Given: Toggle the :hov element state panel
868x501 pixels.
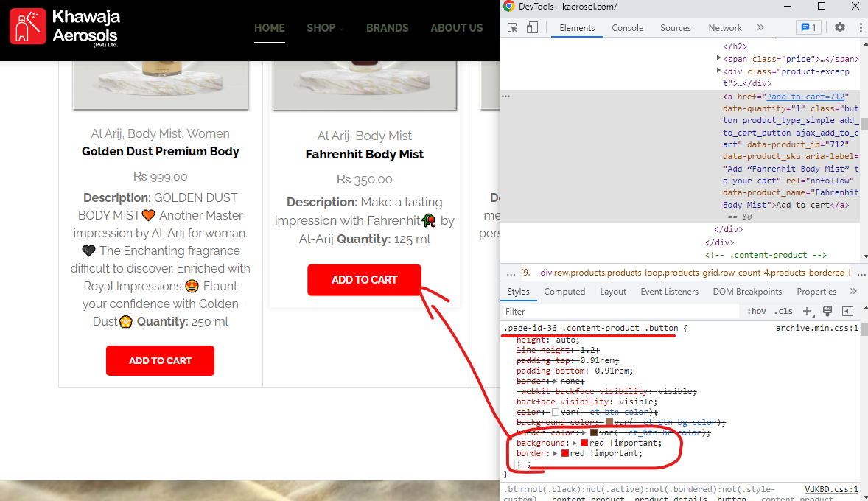Looking at the screenshot, I should [x=756, y=311].
